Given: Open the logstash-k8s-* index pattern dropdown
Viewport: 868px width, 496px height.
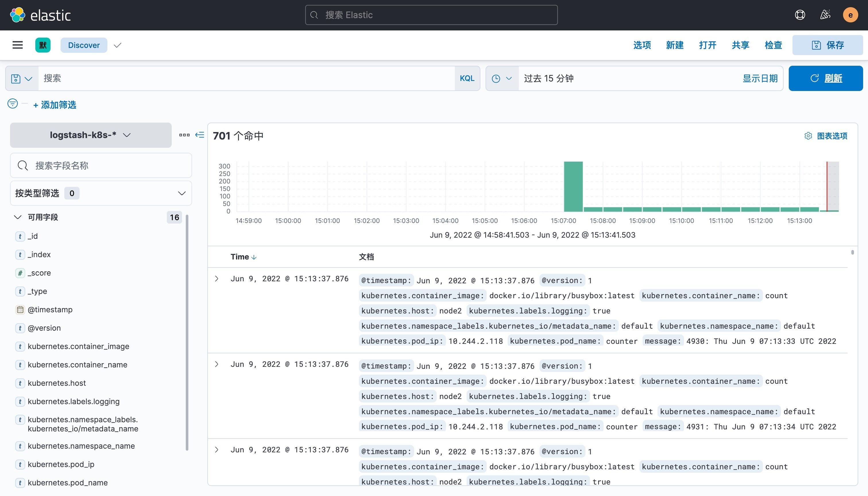Looking at the screenshot, I should coord(91,135).
